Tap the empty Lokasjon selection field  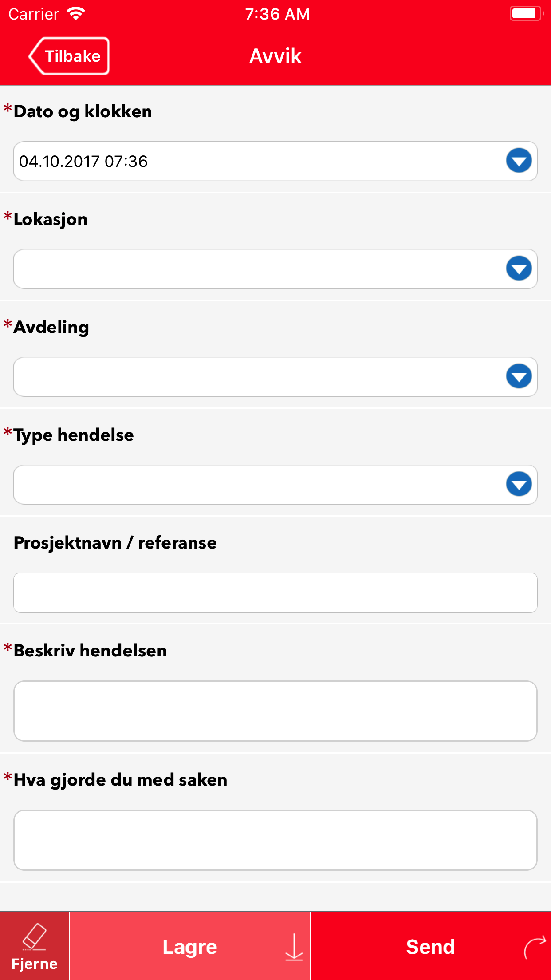tap(275, 269)
